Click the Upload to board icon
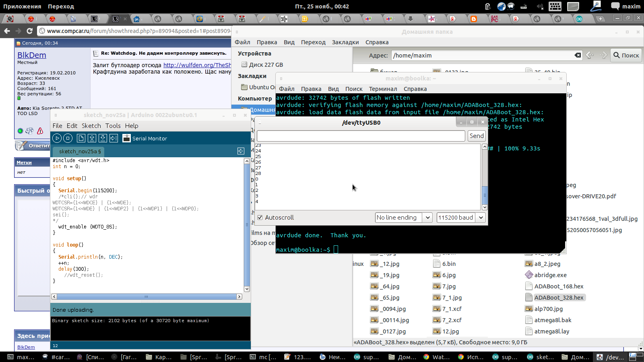This screenshot has height=362, width=644. (114, 138)
